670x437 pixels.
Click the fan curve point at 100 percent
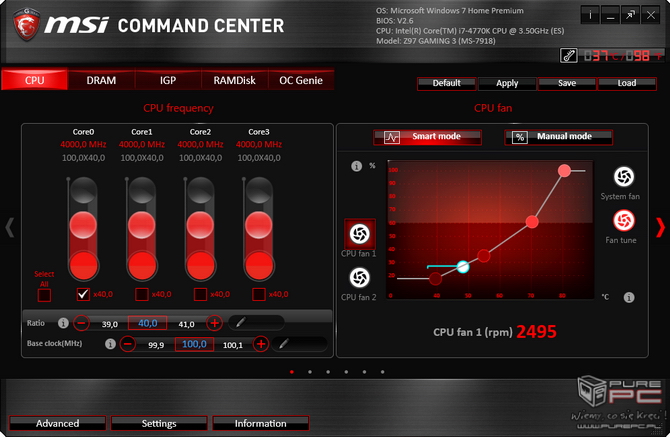click(x=564, y=170)
